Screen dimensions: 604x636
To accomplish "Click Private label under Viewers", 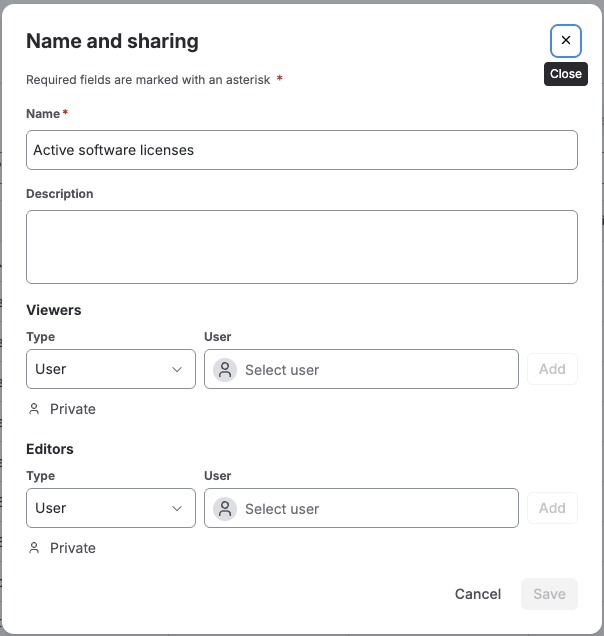I will pos(73,409).
